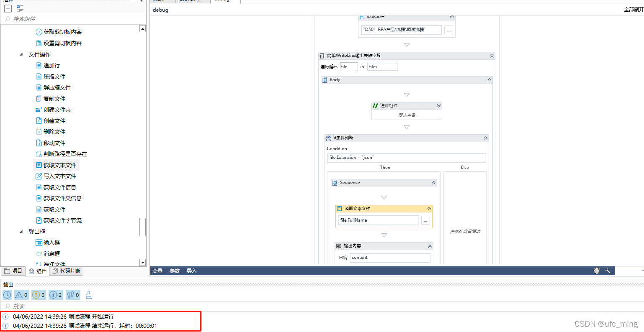Select the 删除文件 component
Screen dimensions: 644x332
tap(51, 132)
